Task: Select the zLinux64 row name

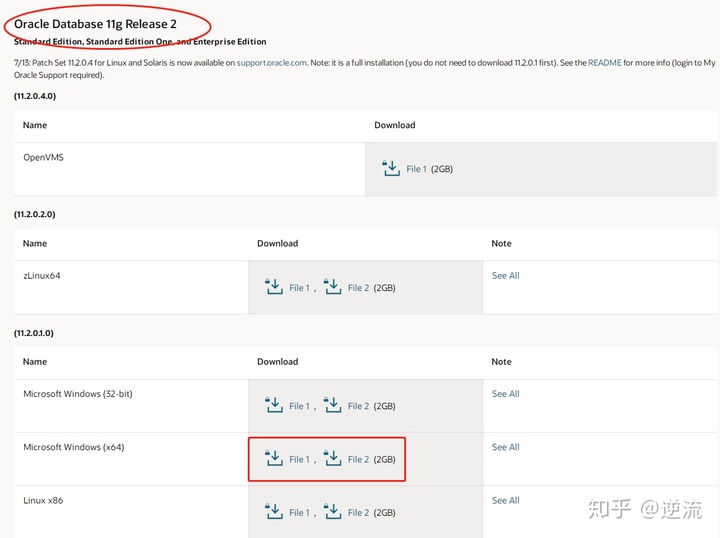Action: pos(42,275)
